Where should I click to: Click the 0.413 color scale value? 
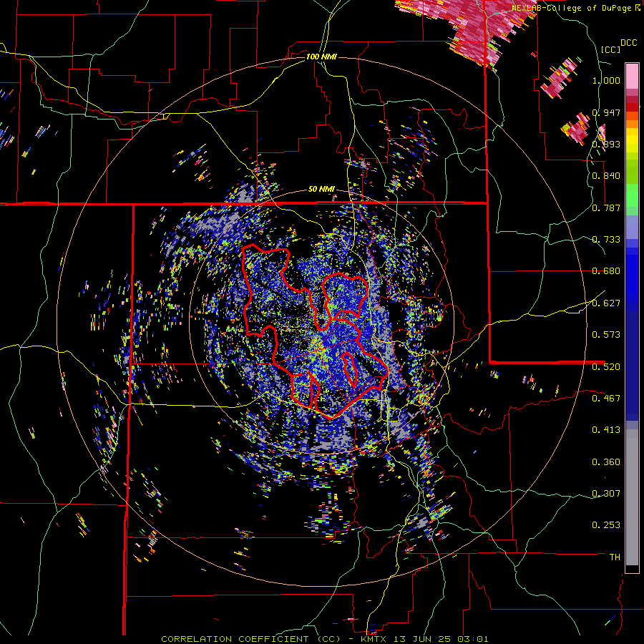tap(606, 430)
